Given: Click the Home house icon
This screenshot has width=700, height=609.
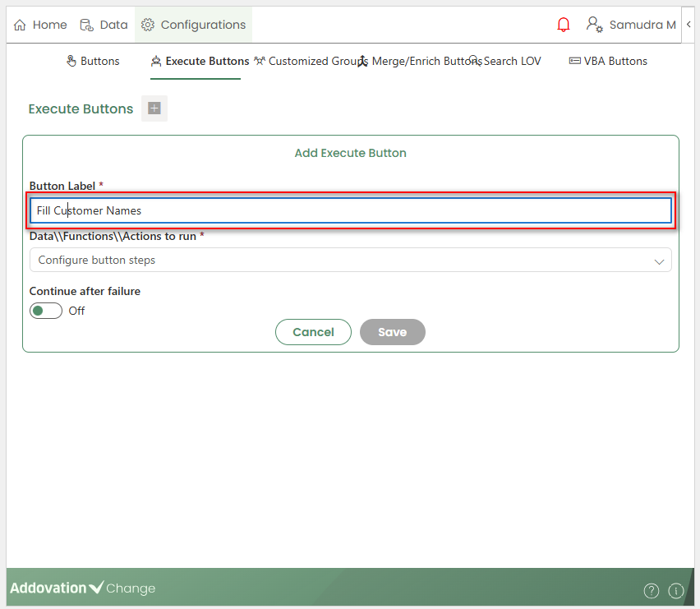Looking at the screenshot, I should pos(21,25).
